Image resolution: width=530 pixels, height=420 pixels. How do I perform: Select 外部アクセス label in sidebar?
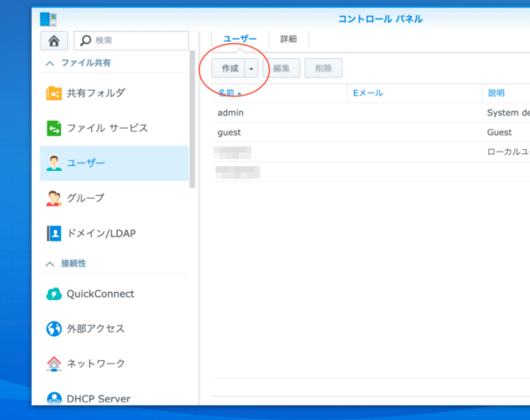[x=95, y=329]
